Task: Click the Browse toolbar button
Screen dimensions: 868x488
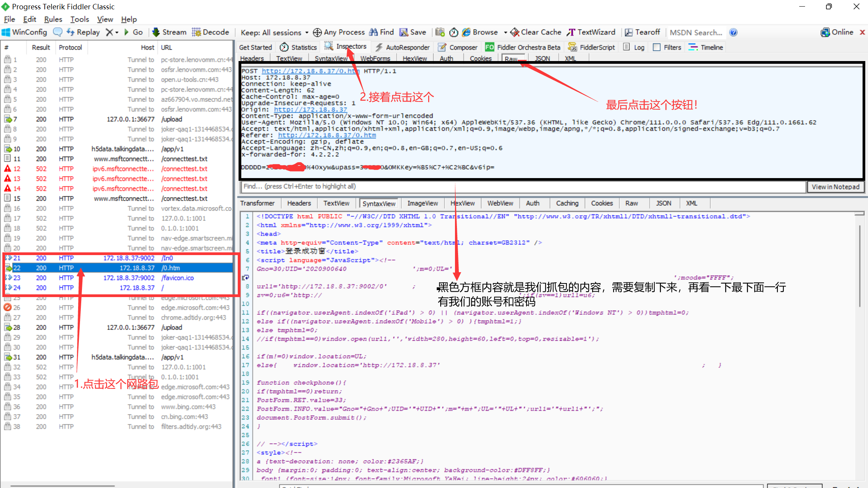Action: [480, 32]
